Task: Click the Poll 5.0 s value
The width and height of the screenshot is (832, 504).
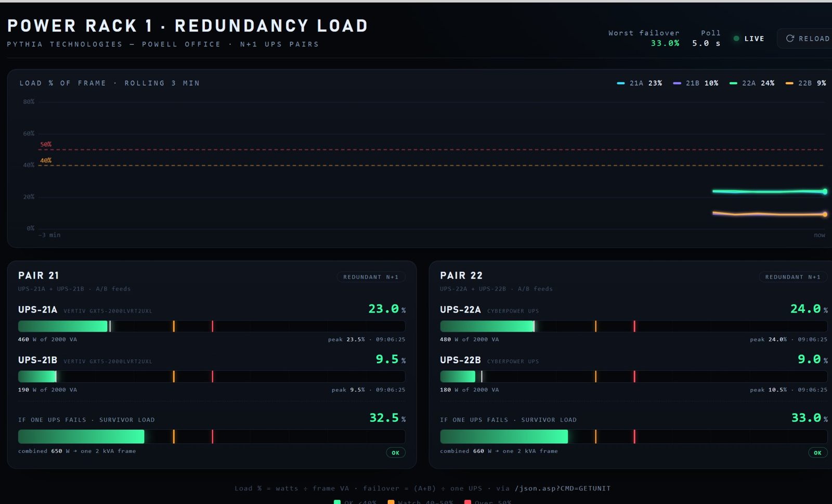Action: pos(706,43)
